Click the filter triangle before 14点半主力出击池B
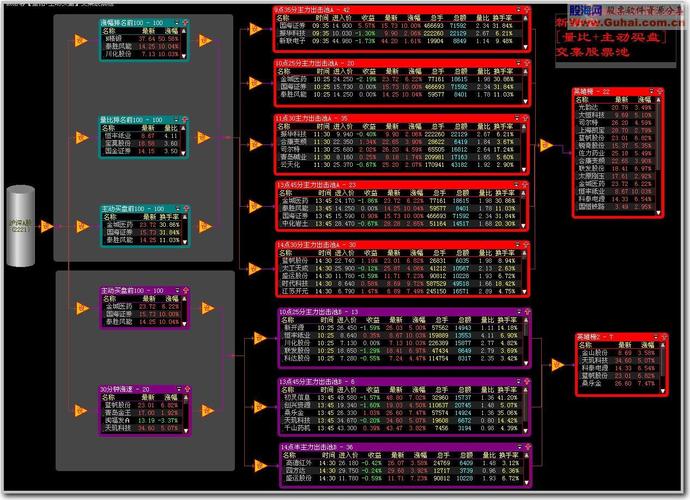The height and width of the screenshot is (500, 690). [261, 465]
